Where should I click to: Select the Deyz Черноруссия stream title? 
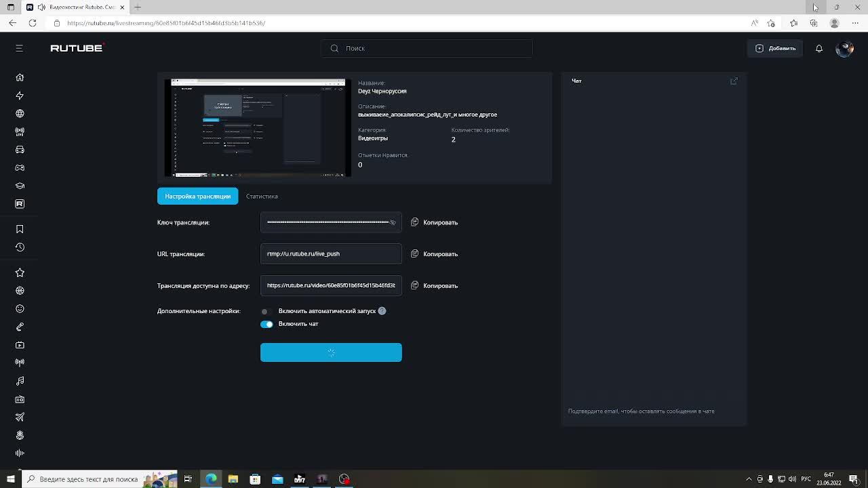tap(382, 91)
